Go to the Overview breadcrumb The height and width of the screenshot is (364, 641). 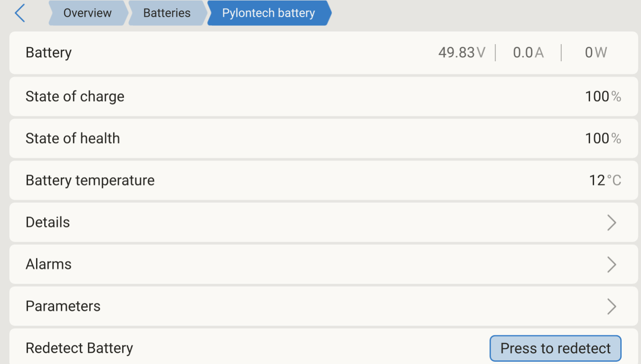(x=87, y=13)
